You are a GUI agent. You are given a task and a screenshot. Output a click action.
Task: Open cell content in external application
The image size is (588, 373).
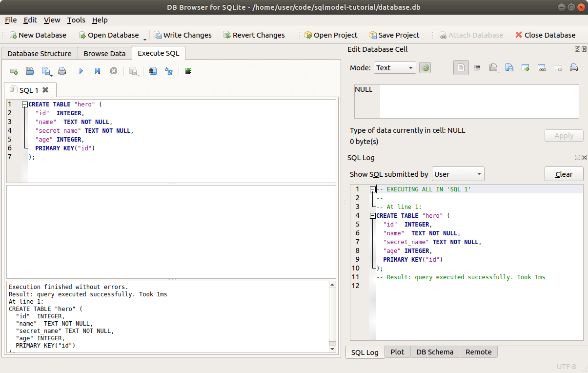click(x=526, y=67)
